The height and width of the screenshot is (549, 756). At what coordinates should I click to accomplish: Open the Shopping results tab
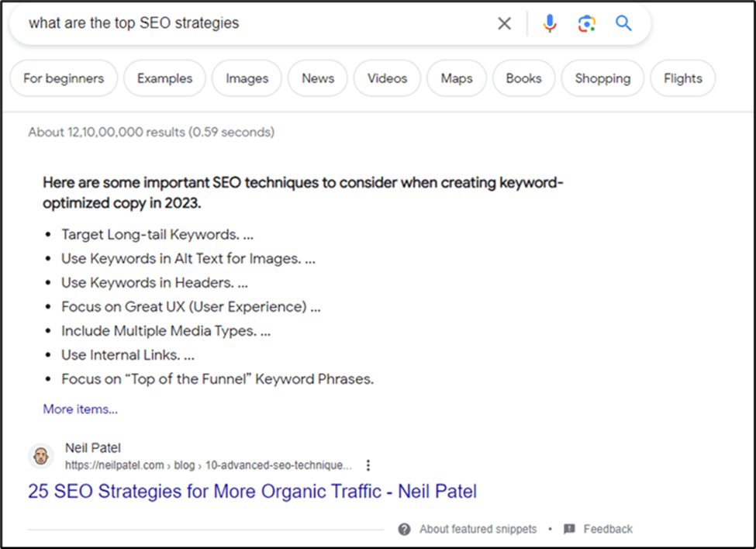point(602,78)
